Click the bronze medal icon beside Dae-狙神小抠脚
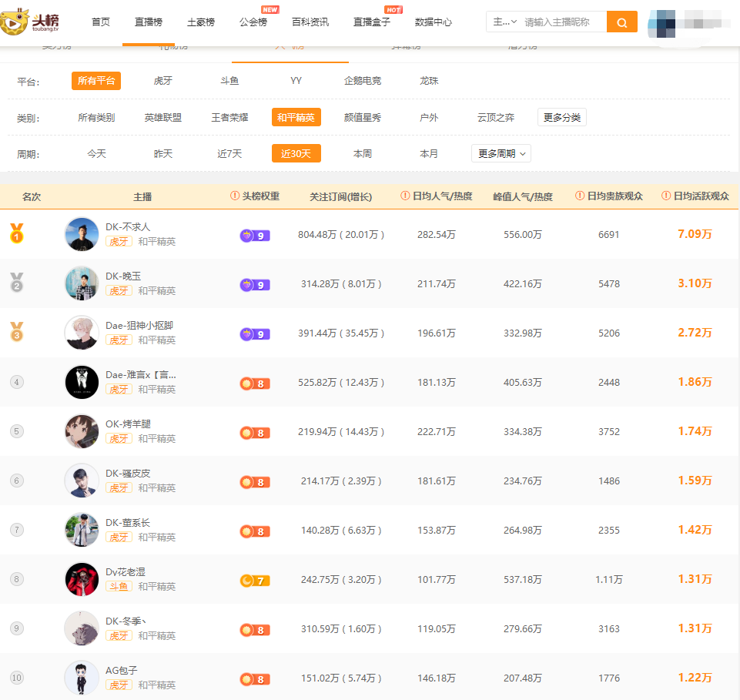Viewport: 740px width, 700px height. [x=17, y=332]
